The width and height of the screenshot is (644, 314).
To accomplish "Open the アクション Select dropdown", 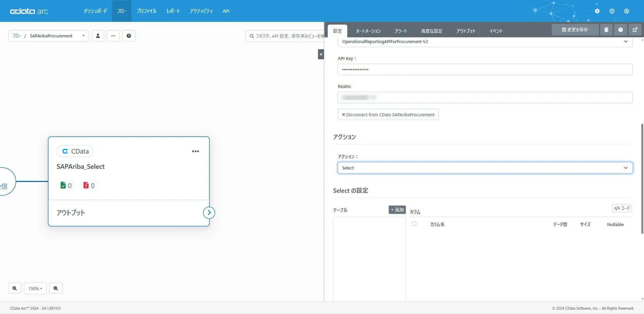I will pyautogui.click(x=485, y=168).
